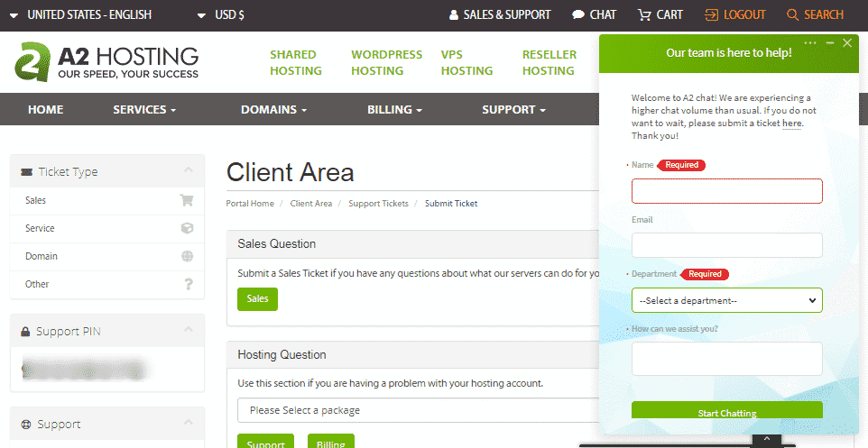Click the globe icon beside Domain
868x448 pixels.
point(187,256)
